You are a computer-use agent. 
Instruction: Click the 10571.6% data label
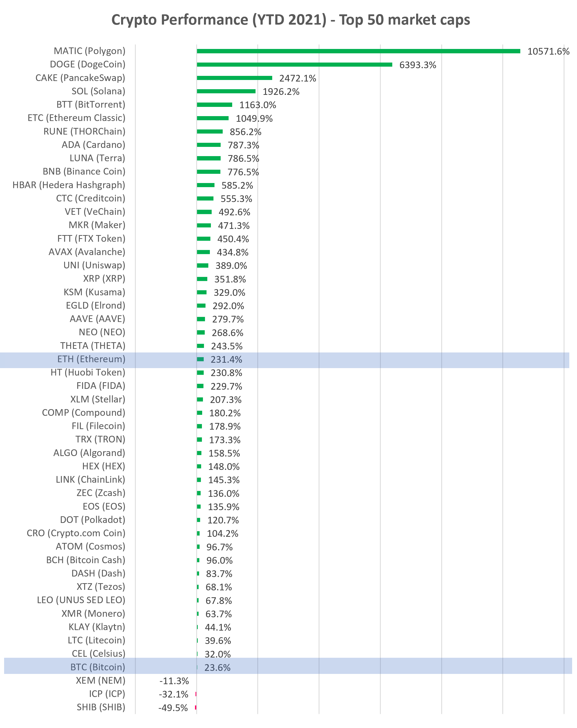[x=548, y=51]
